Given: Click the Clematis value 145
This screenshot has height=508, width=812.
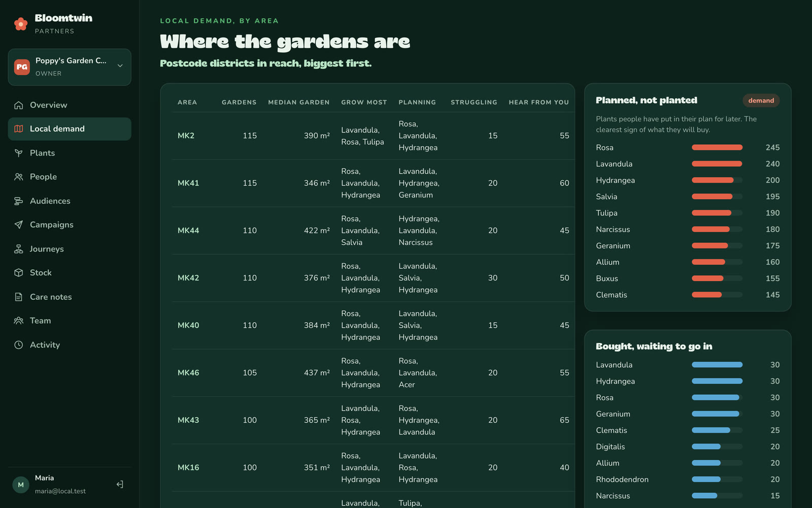Looking at the screenshot, I should [x=772, y=295].
